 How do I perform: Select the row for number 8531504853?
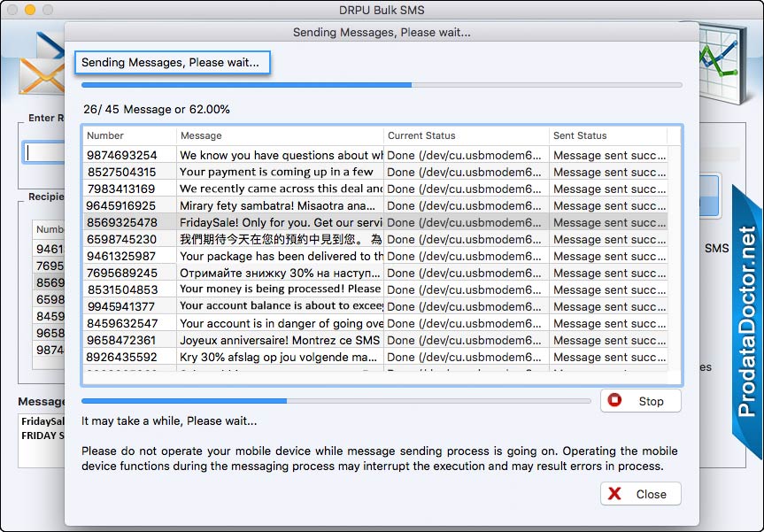click(x=375, y=289)
